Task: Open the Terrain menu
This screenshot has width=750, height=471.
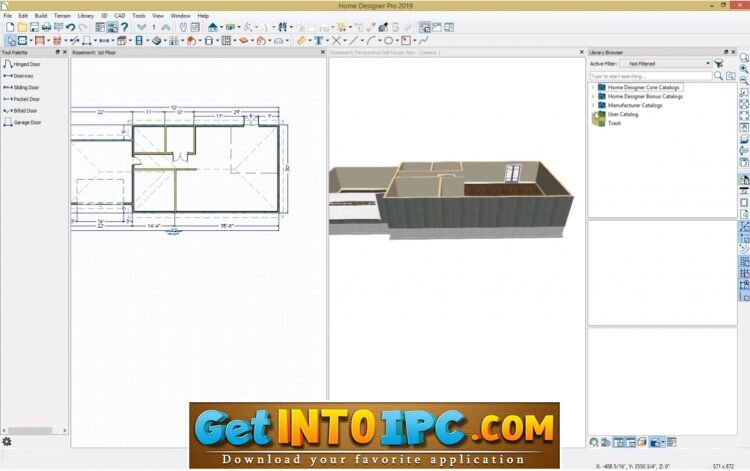Action: tap(62, 16)
